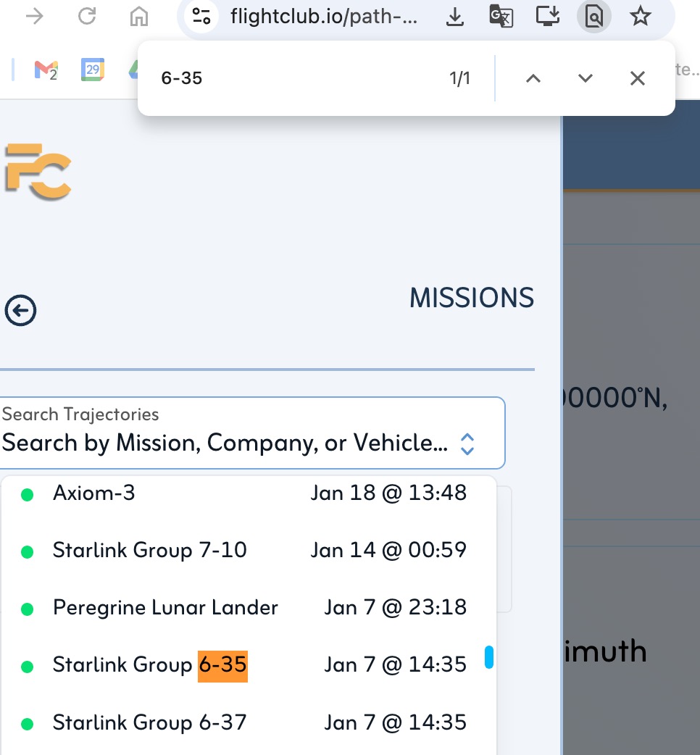Bookmark this page with the star icon
Image resolution: width=700 pixels, height=755 pixels.
641,16
